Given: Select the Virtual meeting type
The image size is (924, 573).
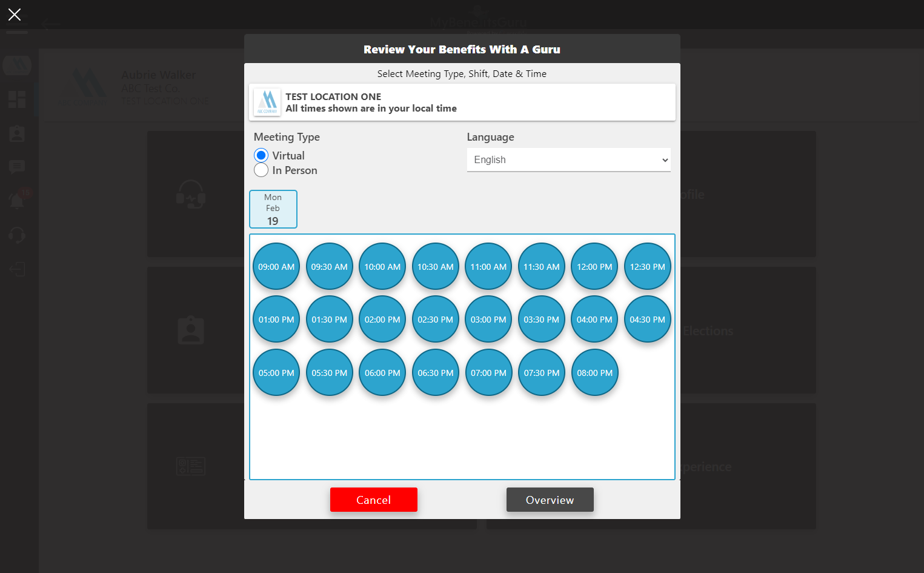Looking at the screenshot, I should pos(261,155).
